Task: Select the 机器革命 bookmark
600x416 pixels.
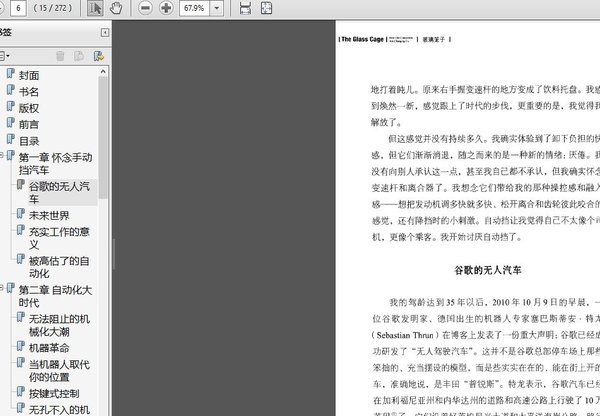Action: (48, 347)
